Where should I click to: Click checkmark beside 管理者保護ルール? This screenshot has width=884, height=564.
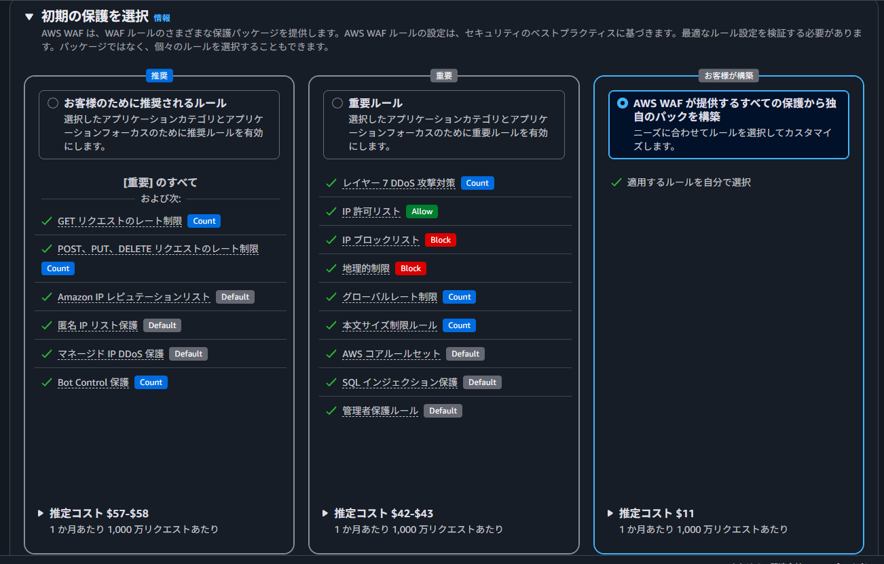332,411
